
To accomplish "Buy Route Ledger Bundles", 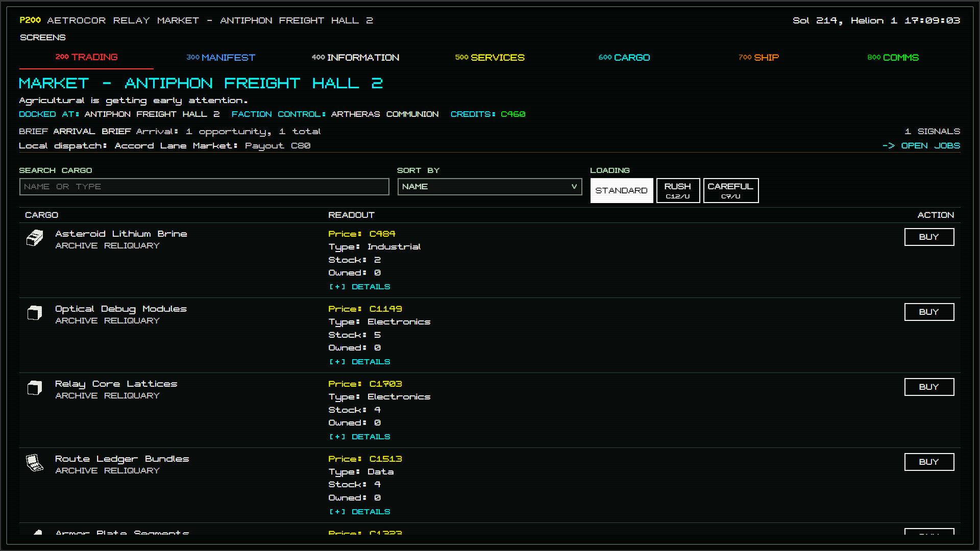I will (x=929, y=462).
